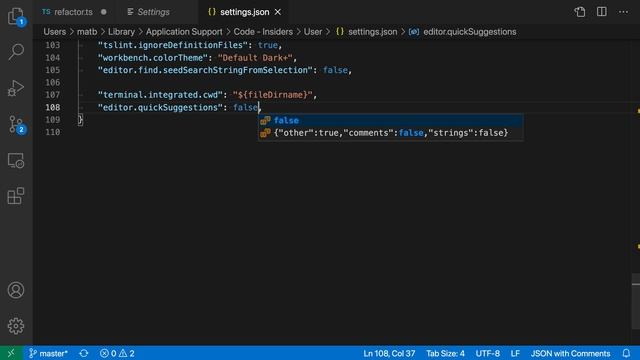
Task: Open the Remote Explorer view
Action: pyautogui.click(x=16, y=160)
